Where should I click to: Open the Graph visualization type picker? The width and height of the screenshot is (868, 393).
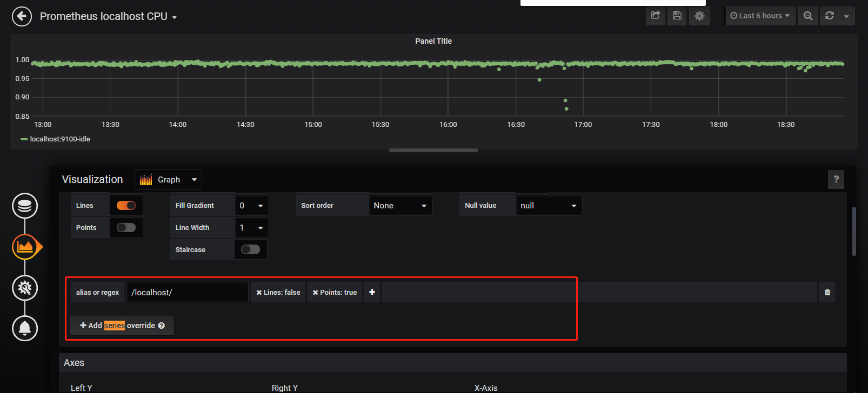[x=168, y=180]
